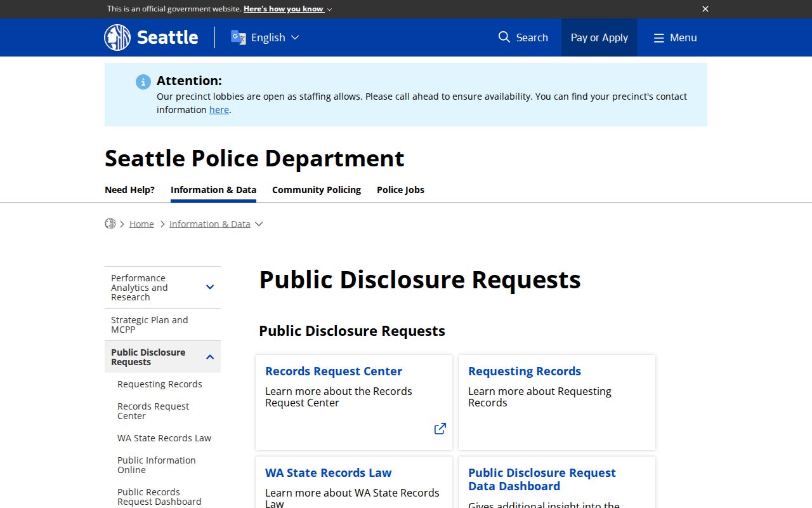Click Information & Data breadcrumb link
The height and width of the screenshot is (508, 812).
[210, 224]
